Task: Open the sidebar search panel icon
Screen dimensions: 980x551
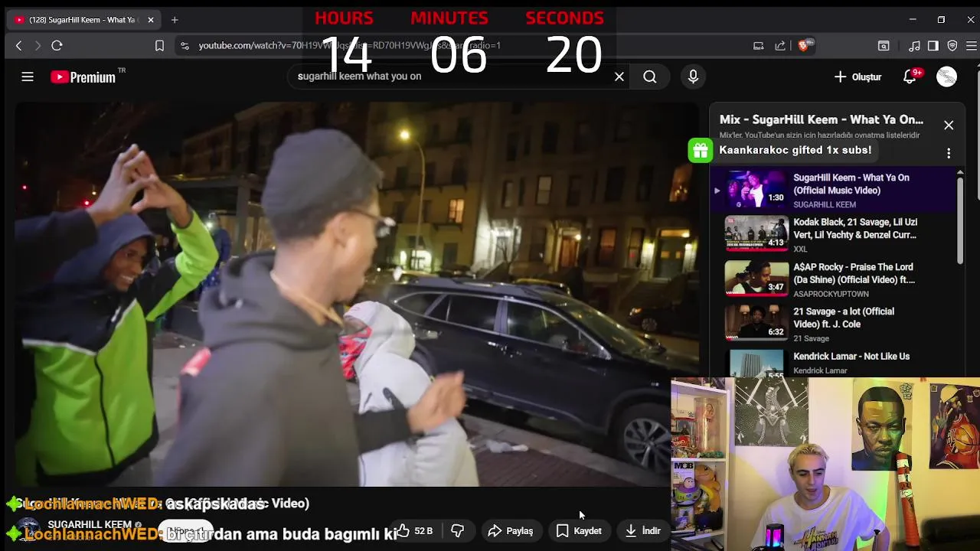Action: (884, 46)
